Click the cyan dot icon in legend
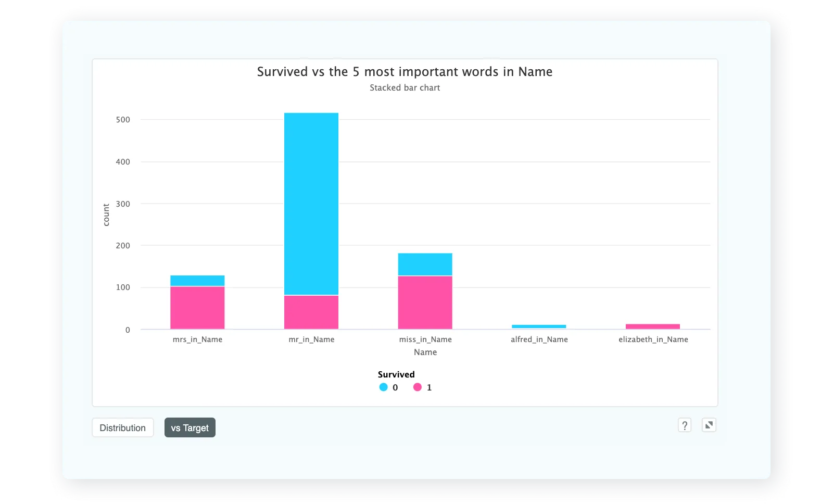Screen dimensions: 833x504 click(384, 387)
